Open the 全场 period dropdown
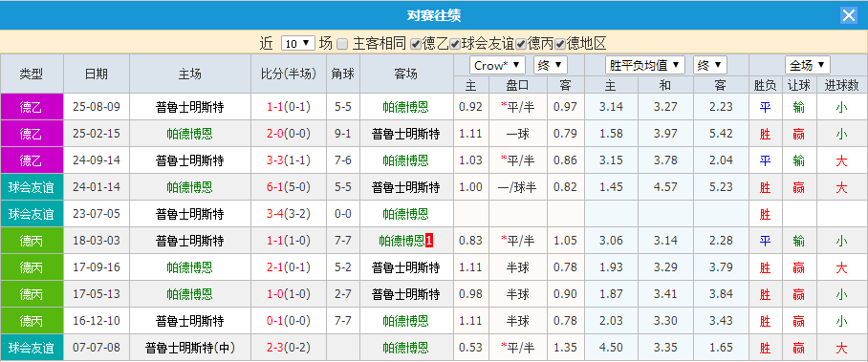The image size is (868, 362). click(808, 65)
